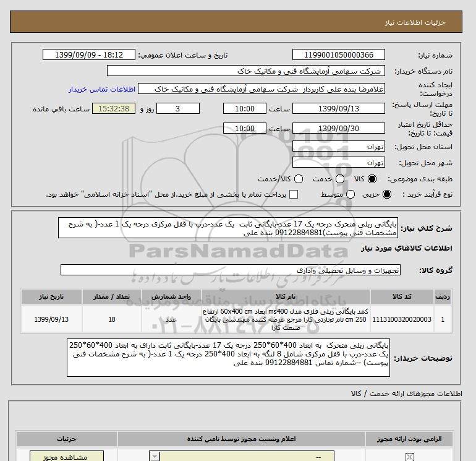The width and height of the screenshot is (476, 461).
Task: Click the quantity cell showing 18
Action: pyautogui.click(x=111, y=319)
